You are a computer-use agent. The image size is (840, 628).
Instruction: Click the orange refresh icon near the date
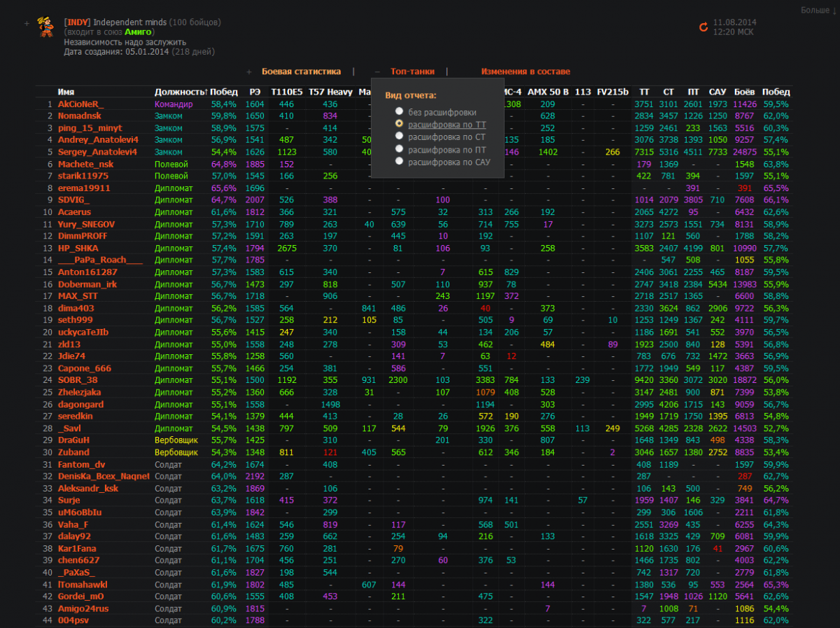click(x=703, y=27)
